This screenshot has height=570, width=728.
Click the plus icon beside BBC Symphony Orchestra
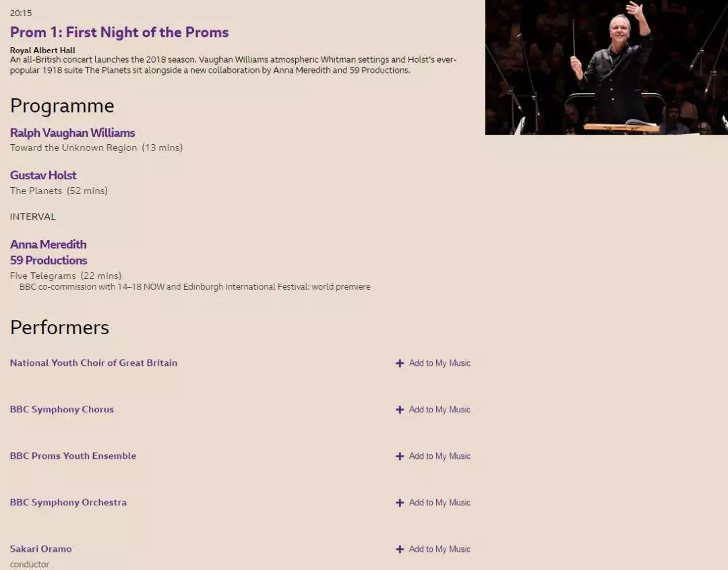tap(399, 503)
